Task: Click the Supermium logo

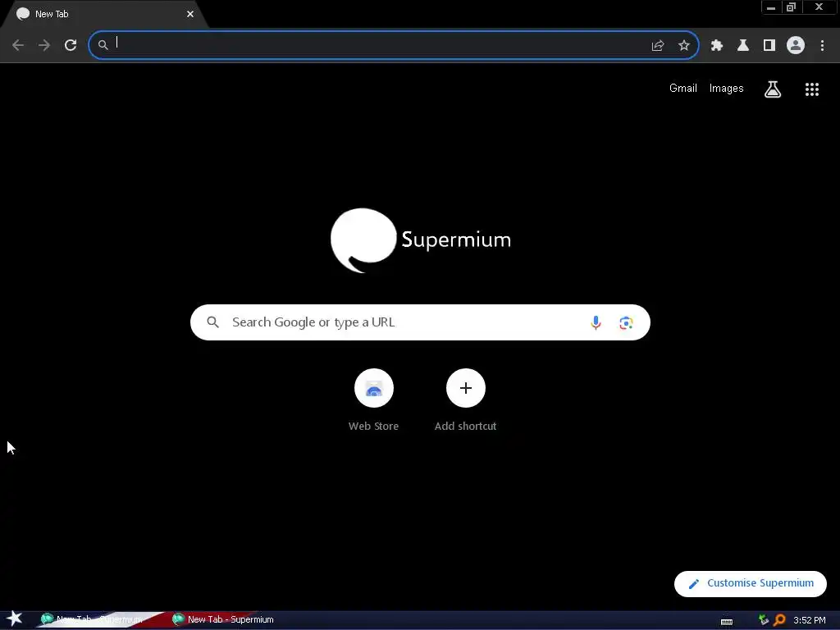Action: tap(421, 240)
